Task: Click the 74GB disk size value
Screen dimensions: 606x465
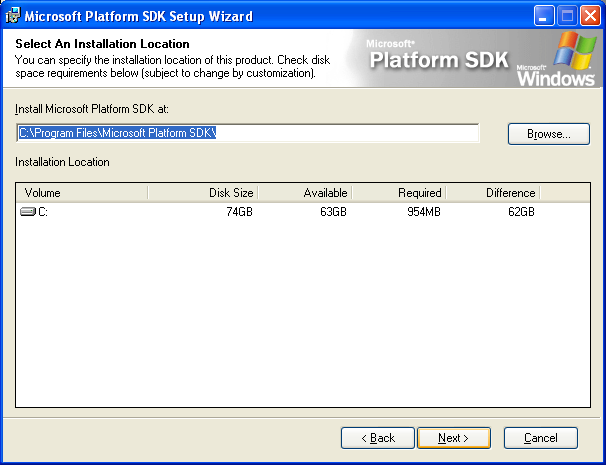Action: point(240,212)
